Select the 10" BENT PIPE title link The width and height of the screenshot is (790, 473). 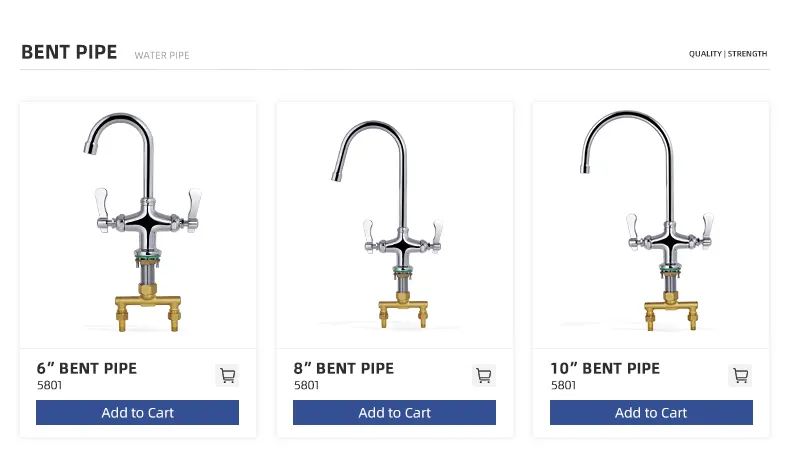point(605,369)
